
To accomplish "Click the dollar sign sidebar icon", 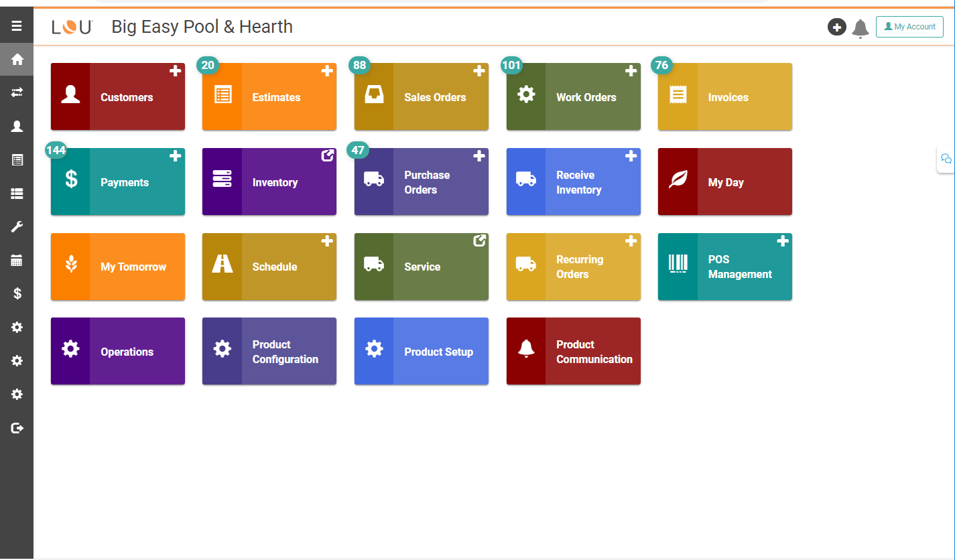I will pos(17,294).
